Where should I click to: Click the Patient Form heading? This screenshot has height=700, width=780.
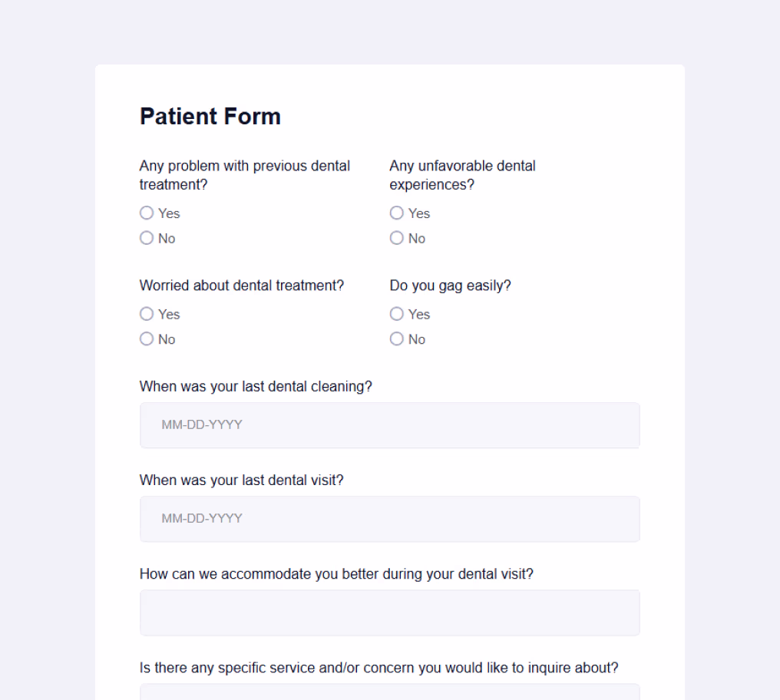click(x=210, y=117)
